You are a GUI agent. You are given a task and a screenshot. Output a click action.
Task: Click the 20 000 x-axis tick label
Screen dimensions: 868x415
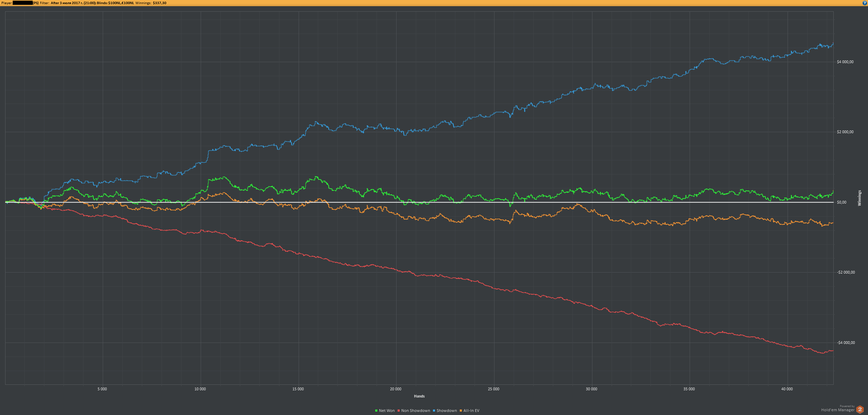396,389
